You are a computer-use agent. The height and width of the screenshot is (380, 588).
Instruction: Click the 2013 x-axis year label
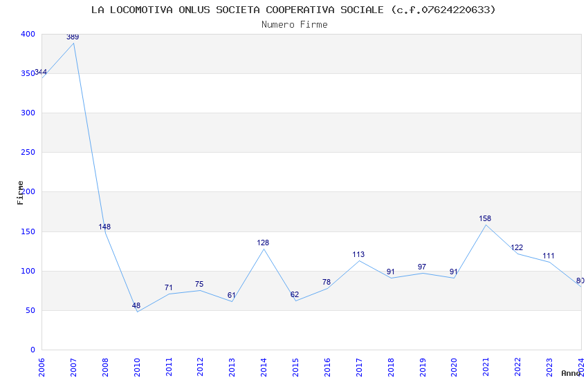click(x=232, y=368)
